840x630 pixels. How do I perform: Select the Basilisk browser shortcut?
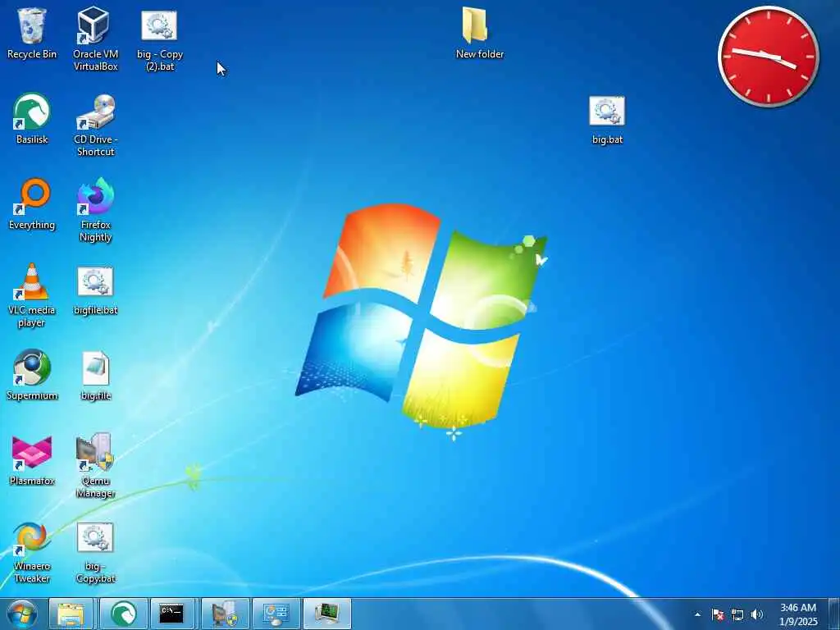pyautogui.click(x=32, y=118)
